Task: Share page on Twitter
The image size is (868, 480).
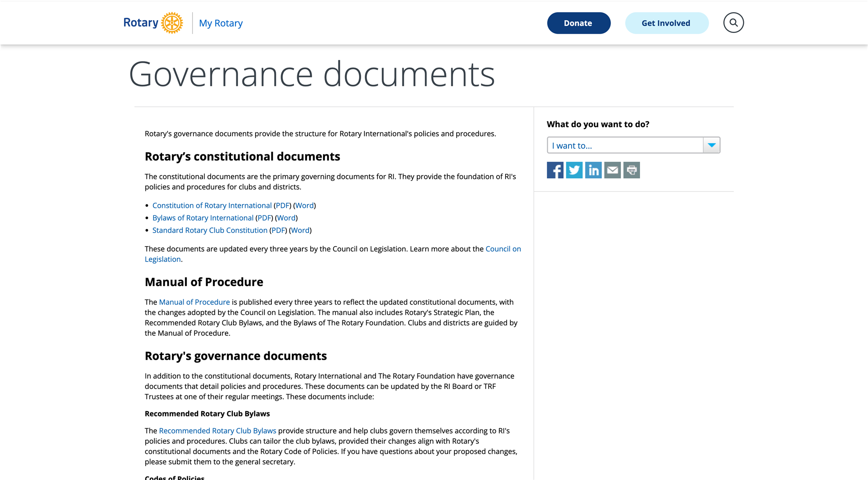Action: (574, 170)
